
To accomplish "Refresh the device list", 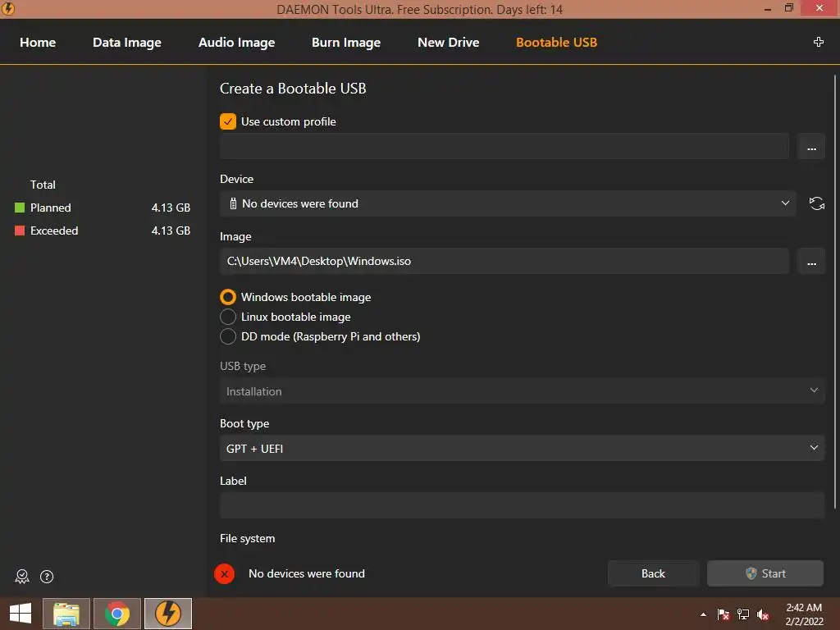I will tap(816, 203).
